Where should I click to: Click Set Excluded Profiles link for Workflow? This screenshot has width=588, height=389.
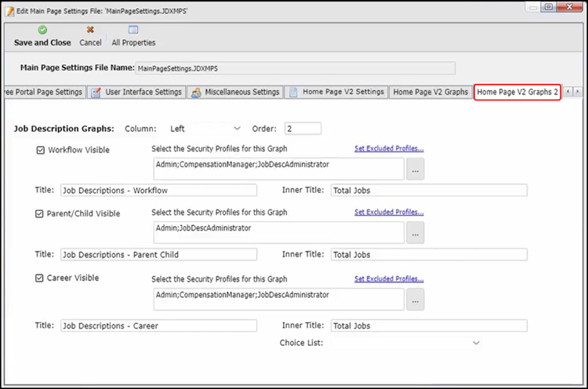(x=389, y=148)
